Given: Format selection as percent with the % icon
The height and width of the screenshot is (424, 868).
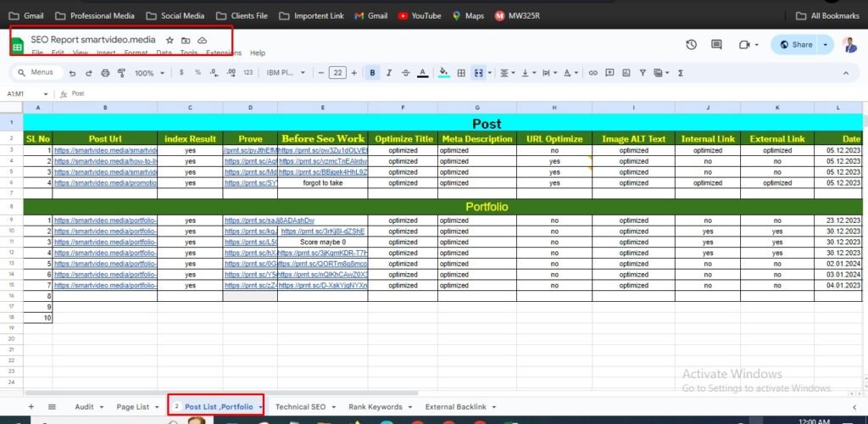Looking at the screenshot, I should (198, 73).
